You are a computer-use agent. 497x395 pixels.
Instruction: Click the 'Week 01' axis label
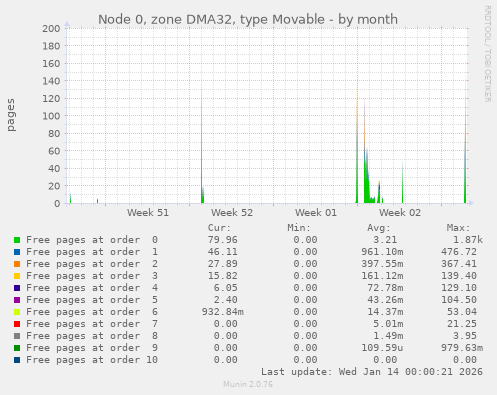point(316,213)
